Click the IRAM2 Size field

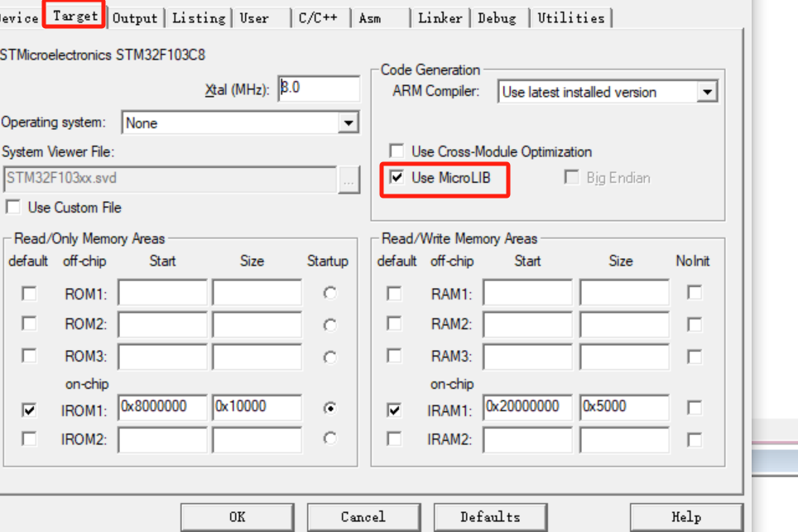click(x=624, y=439)
